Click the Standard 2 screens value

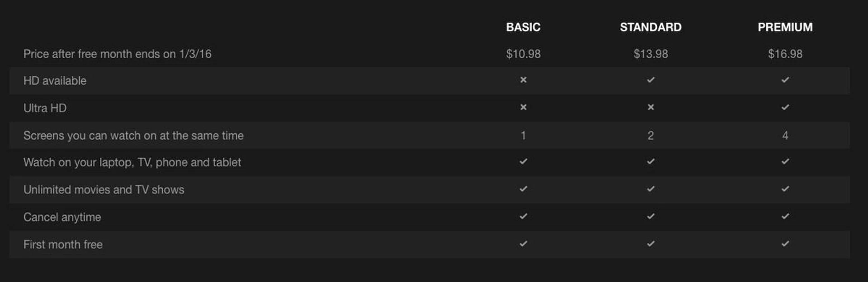(x=651, y=136)
